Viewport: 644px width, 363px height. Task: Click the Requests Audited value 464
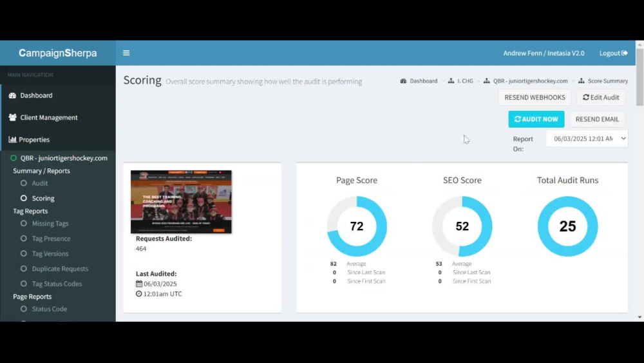click(x=141, y=248)
